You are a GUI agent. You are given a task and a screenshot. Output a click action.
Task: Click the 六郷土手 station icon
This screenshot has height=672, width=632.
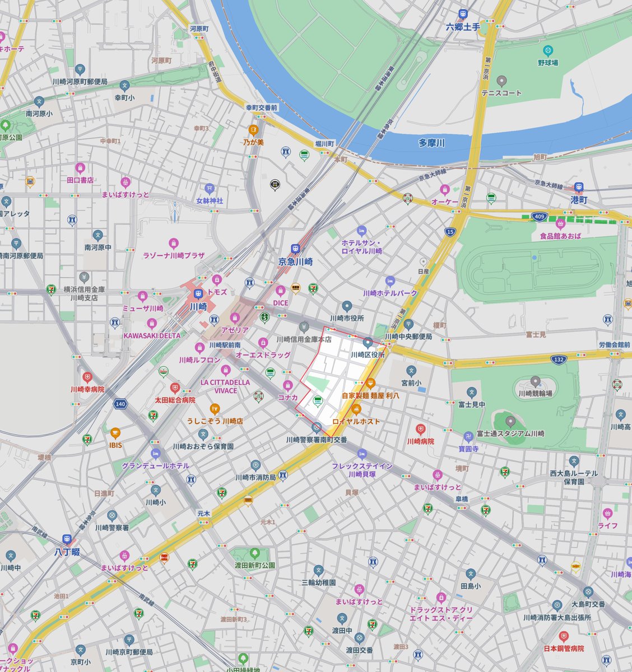(x=463, y=15)
